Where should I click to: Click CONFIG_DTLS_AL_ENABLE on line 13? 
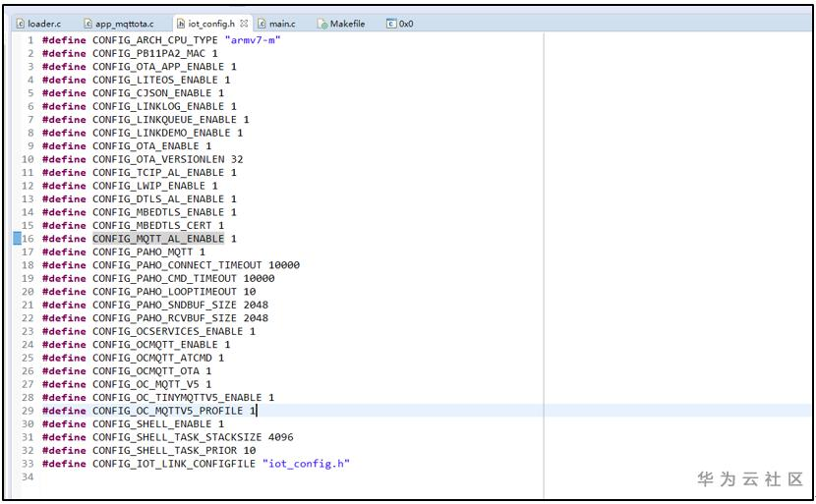[158, 199]
